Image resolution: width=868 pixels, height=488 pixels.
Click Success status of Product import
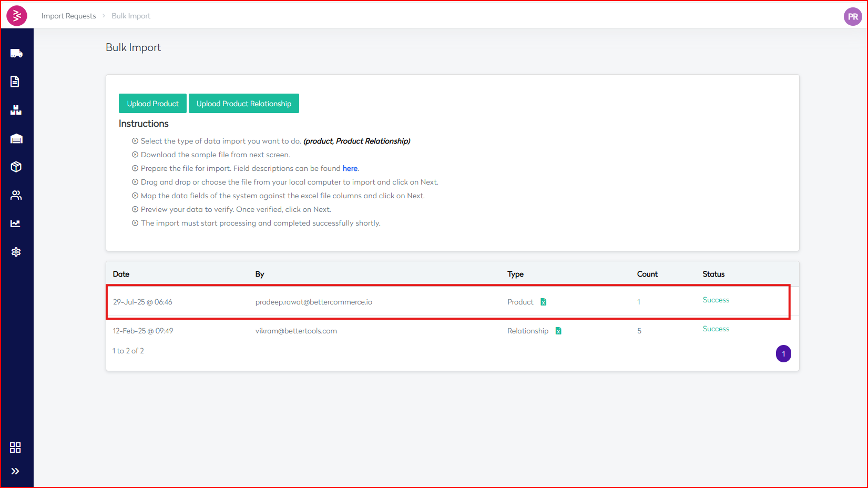[716, 300]
